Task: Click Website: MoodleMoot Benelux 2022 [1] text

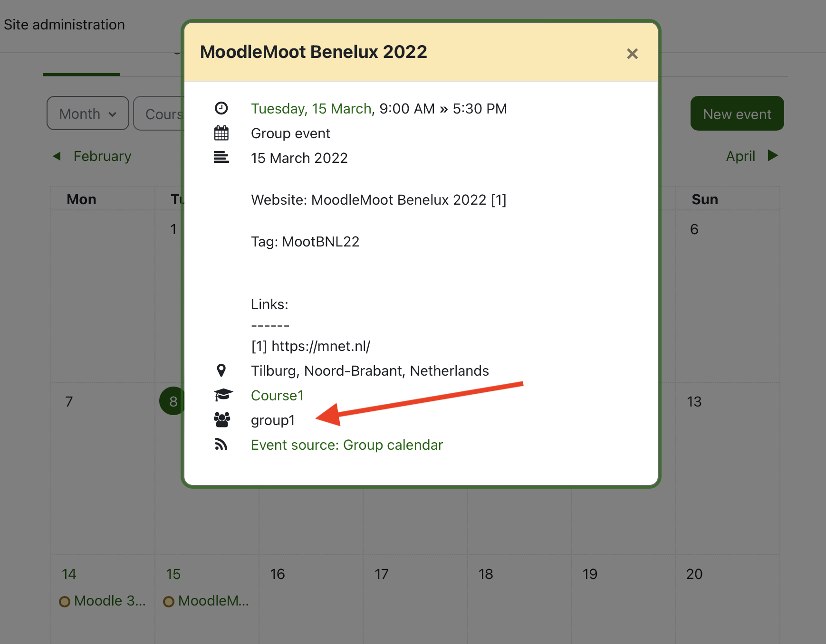Action: pos(379,200)
